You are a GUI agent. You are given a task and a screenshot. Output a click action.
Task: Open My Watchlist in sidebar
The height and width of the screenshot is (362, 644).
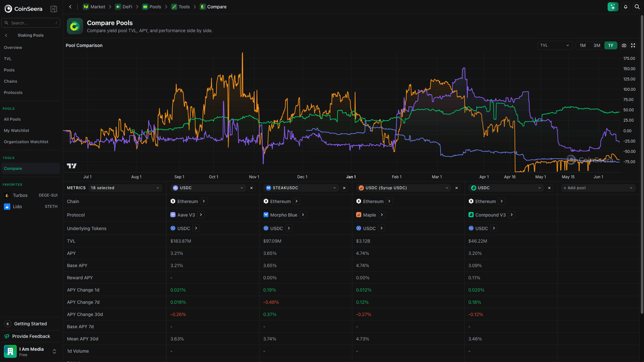(x=31, y=131)
